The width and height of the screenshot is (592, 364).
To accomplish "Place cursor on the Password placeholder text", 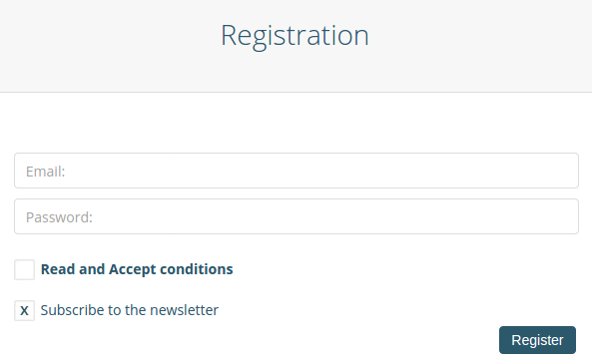I will click(x=59, y=217).
